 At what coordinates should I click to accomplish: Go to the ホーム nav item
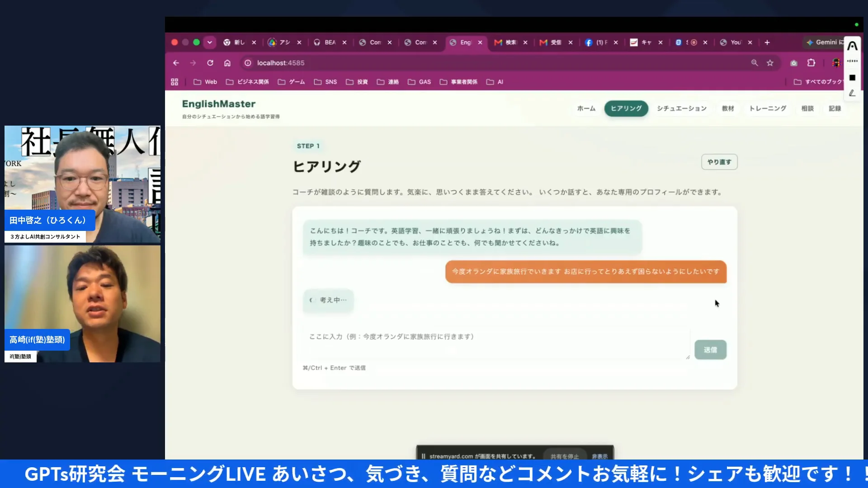pos(586,108)
